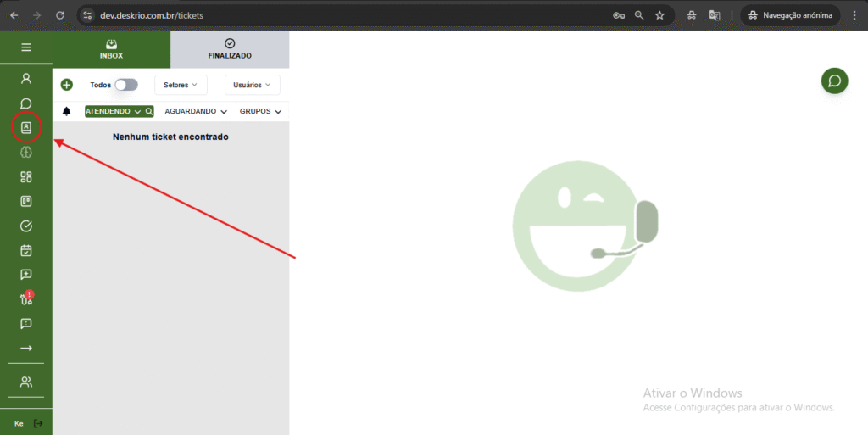Image resolution: width=868 pixels, height=435 pixels.
Task: Open the calendar schedule icon in sidebar
Action: click(x=26, y=250)
